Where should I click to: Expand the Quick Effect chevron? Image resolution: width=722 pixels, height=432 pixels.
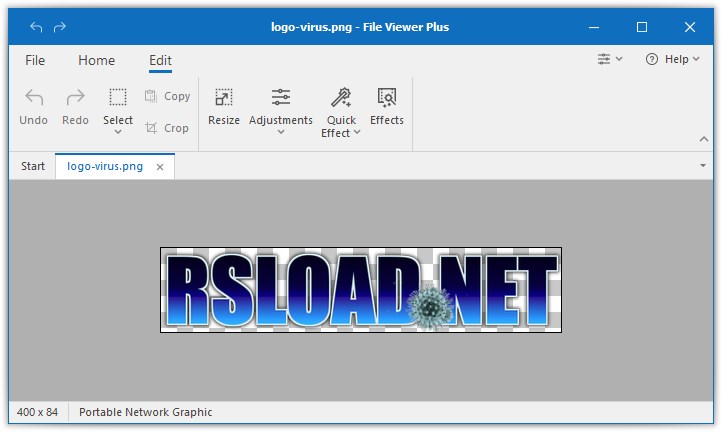point(357,133)
